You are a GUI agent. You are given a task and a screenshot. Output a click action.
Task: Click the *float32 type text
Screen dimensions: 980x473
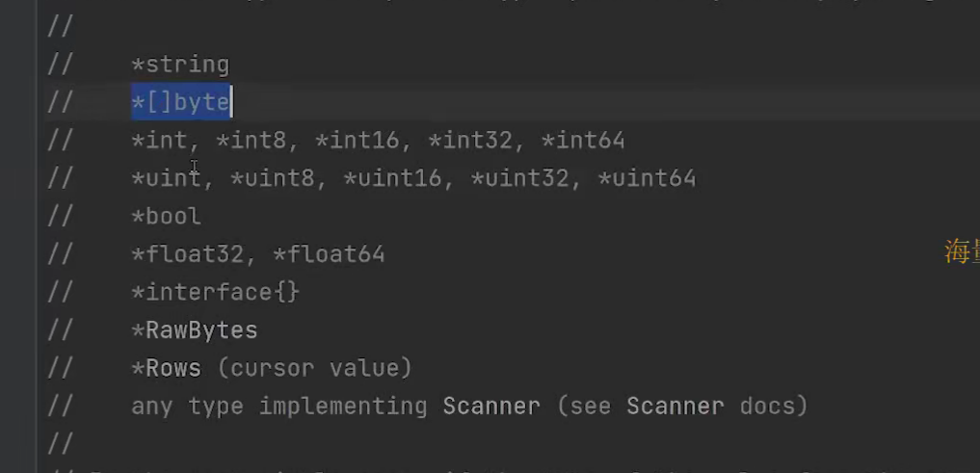point(188,254)
